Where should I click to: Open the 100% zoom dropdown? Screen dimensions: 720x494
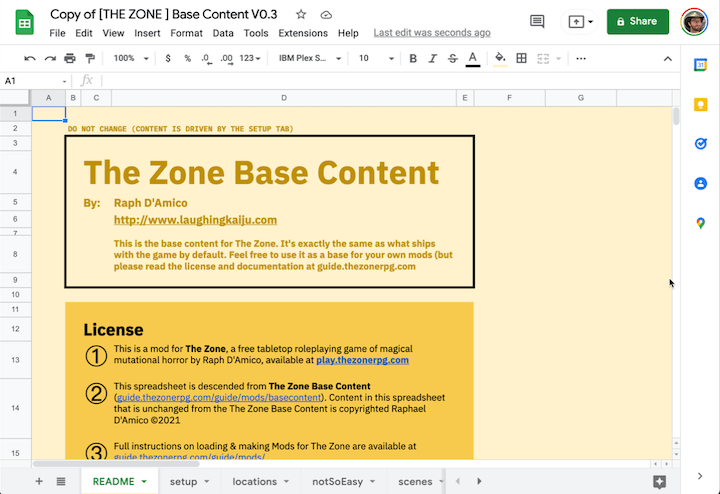click(131, 58)
